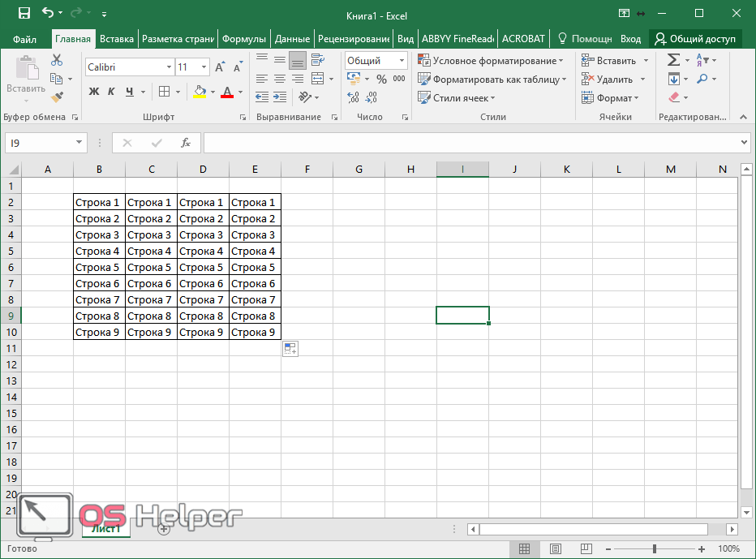This screenshot has height=559, width=756.
Task: Click the yellow fill color swatch
Action: pos(200,92)
